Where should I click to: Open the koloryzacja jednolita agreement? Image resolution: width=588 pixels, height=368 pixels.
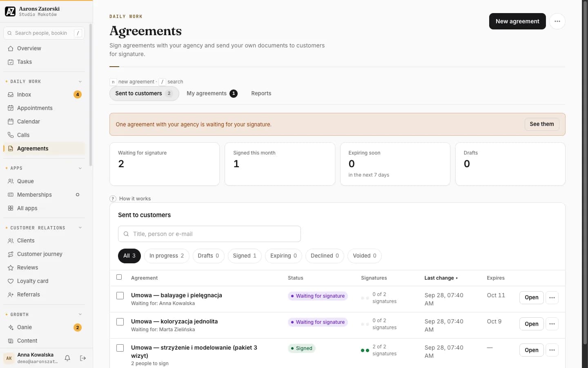pos(531,324)
